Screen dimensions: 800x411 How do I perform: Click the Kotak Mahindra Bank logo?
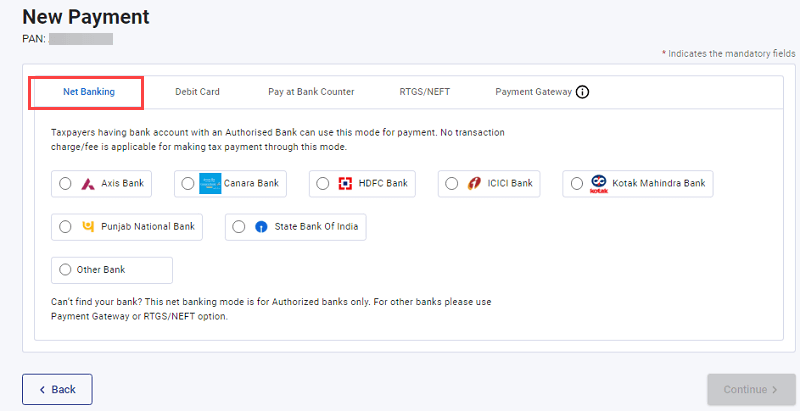(x=598, y=184)
